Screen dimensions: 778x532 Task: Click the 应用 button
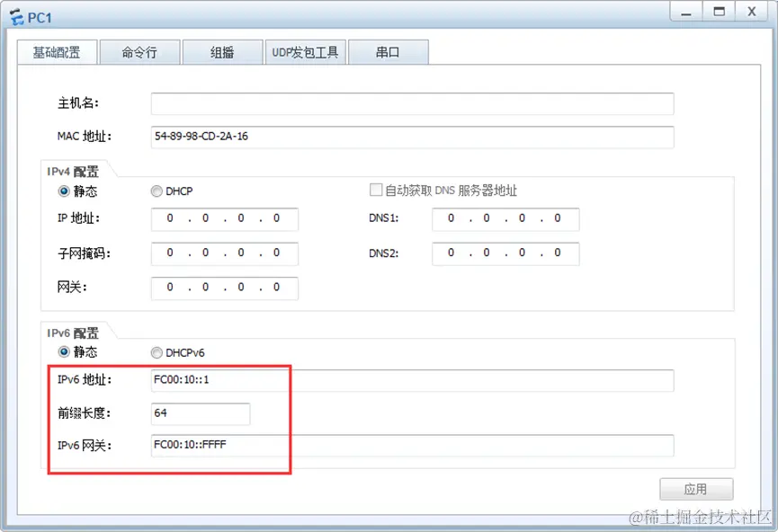tap(696, 490)
